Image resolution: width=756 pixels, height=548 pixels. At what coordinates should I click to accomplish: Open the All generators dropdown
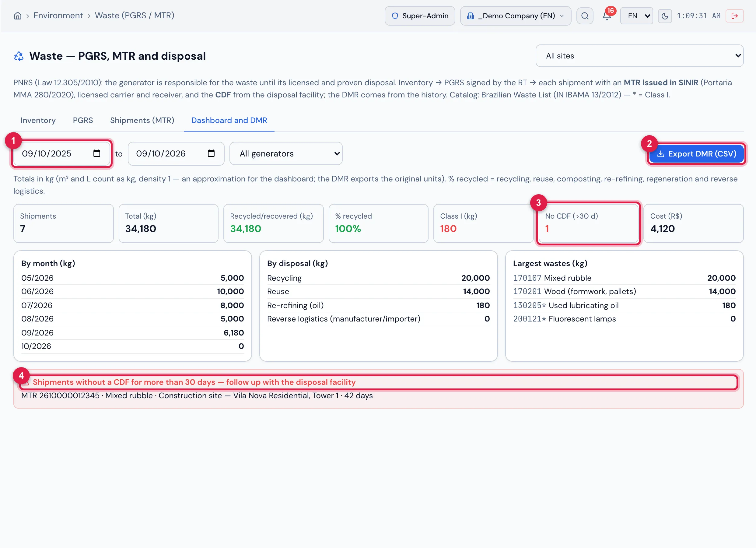[x=286, y=153]
